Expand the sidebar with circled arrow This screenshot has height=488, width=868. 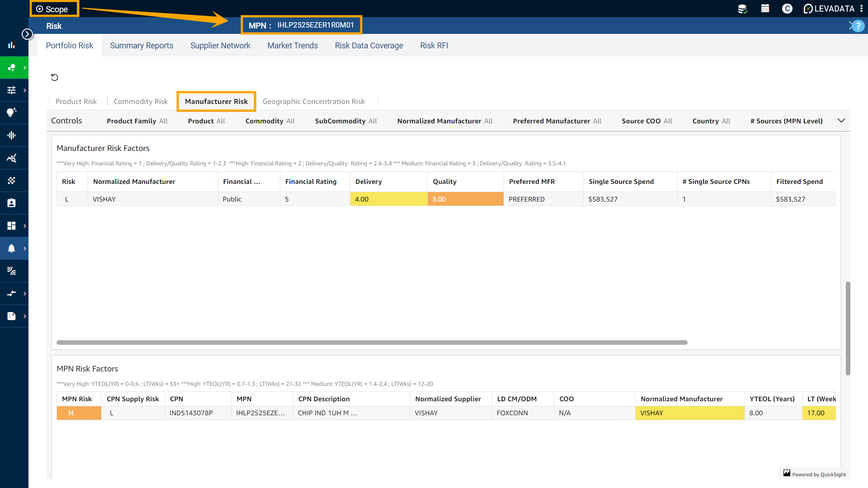(x=28, y=34)
